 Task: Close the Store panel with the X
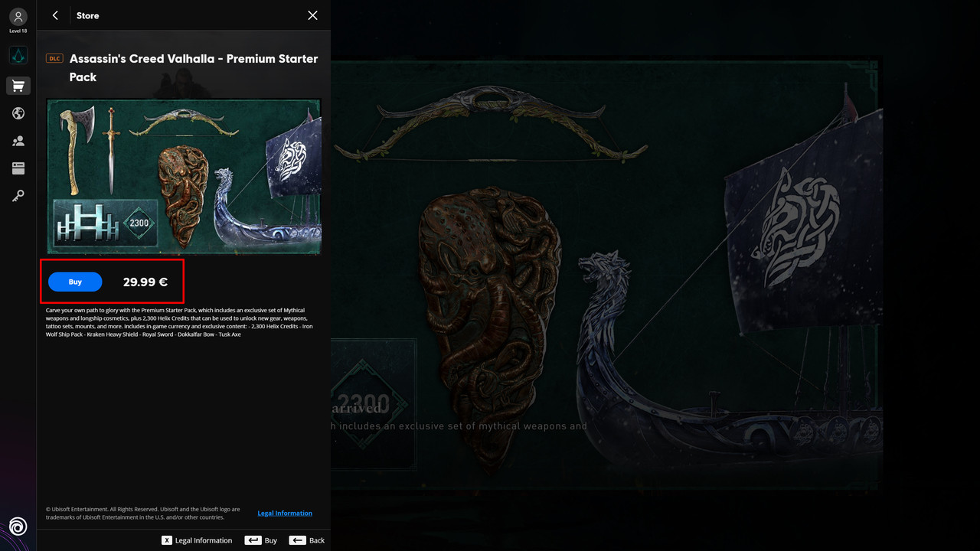312,15
